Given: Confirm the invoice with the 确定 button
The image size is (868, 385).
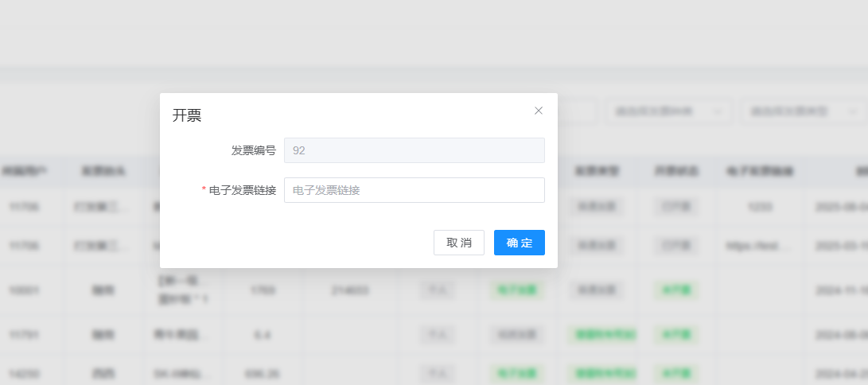Looking at the screenshot, I should (x=519, y=243).
